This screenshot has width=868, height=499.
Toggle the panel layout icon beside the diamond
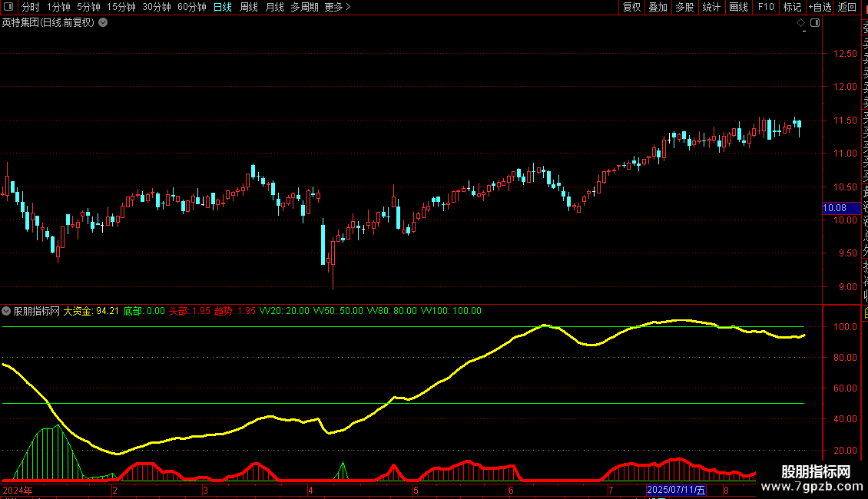815,23
